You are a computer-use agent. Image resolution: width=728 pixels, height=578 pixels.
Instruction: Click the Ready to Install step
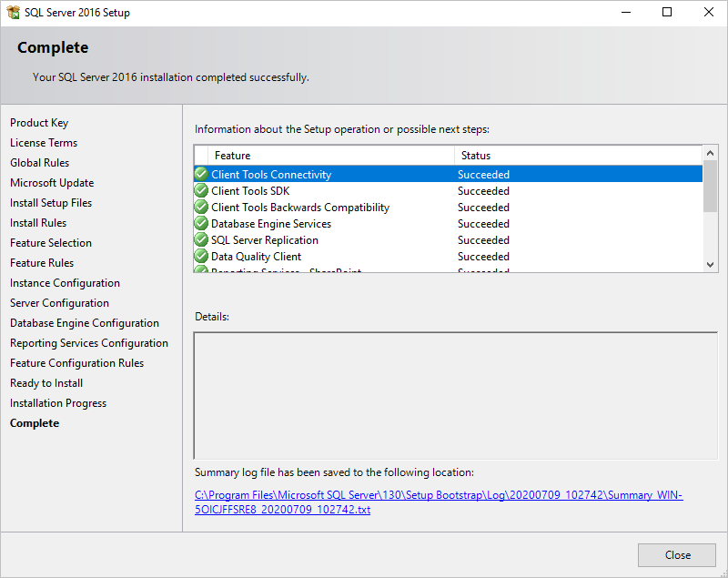point(46,383)
